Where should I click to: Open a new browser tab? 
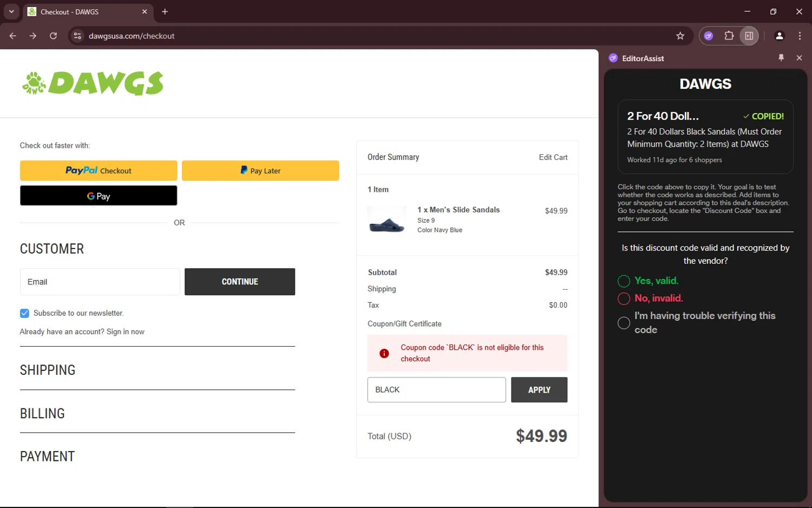(x=165, y=11)
